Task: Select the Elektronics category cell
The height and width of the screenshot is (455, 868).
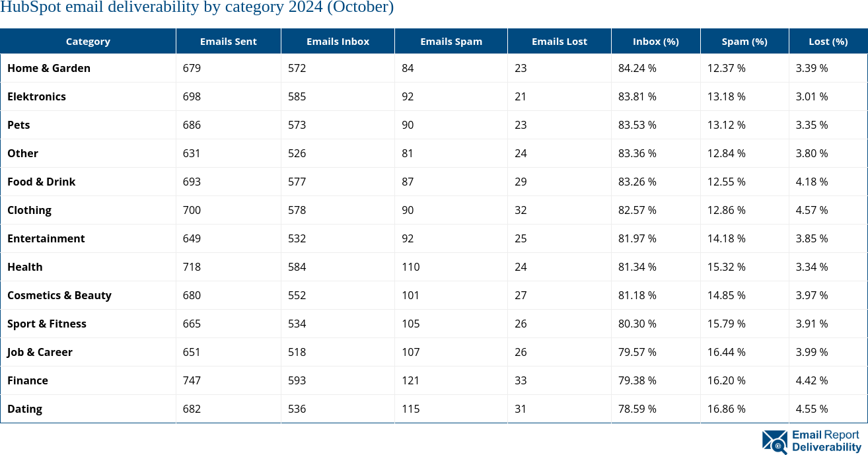Action: (x=89, y=96)
